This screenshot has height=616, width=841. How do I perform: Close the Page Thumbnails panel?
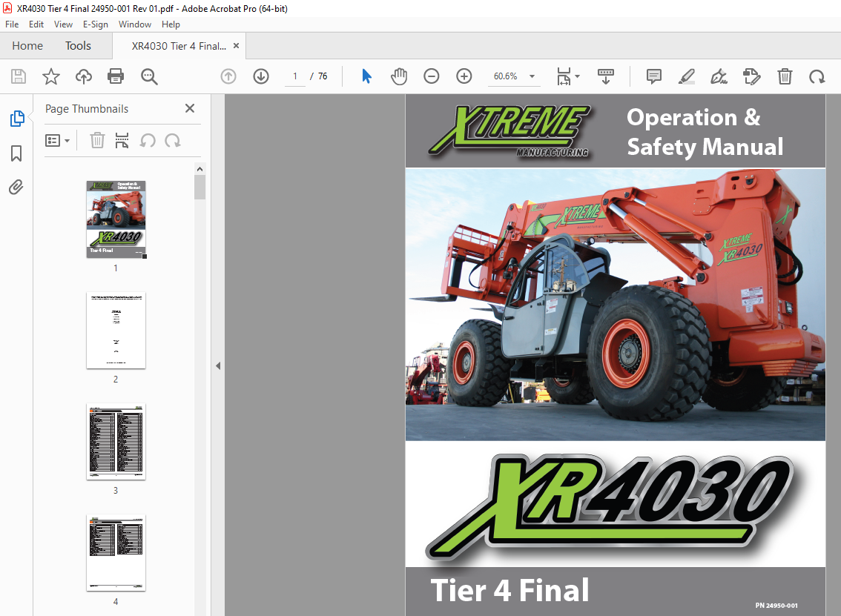189,108
